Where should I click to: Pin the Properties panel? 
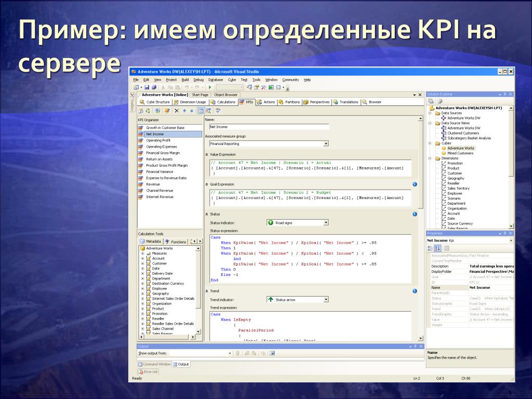[505, 233]
